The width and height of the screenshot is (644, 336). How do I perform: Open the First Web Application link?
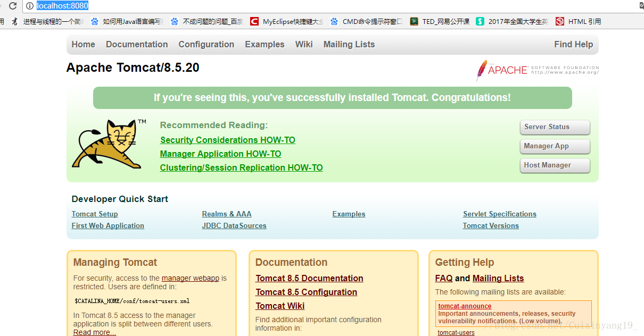tap(108, 226)
